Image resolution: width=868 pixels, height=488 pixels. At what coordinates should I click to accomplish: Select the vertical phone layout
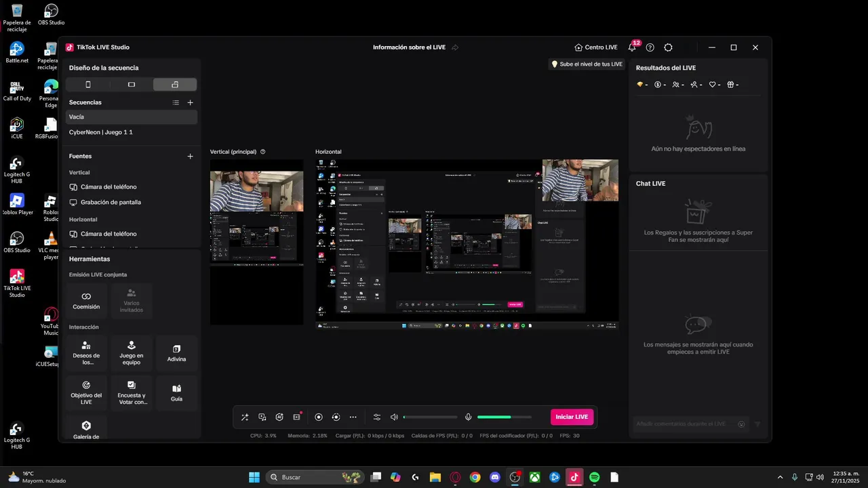pos(87,85)
